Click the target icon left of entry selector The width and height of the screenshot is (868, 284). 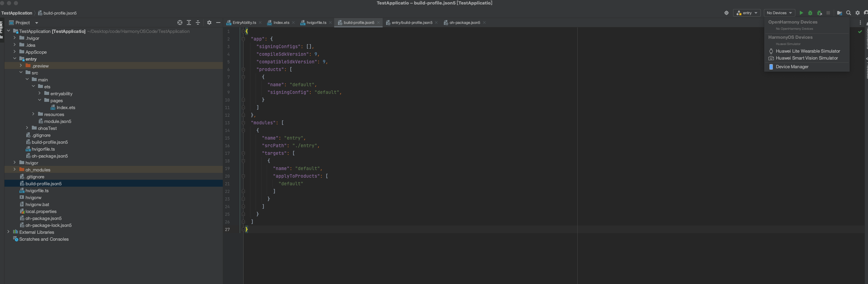coord(727,13)
